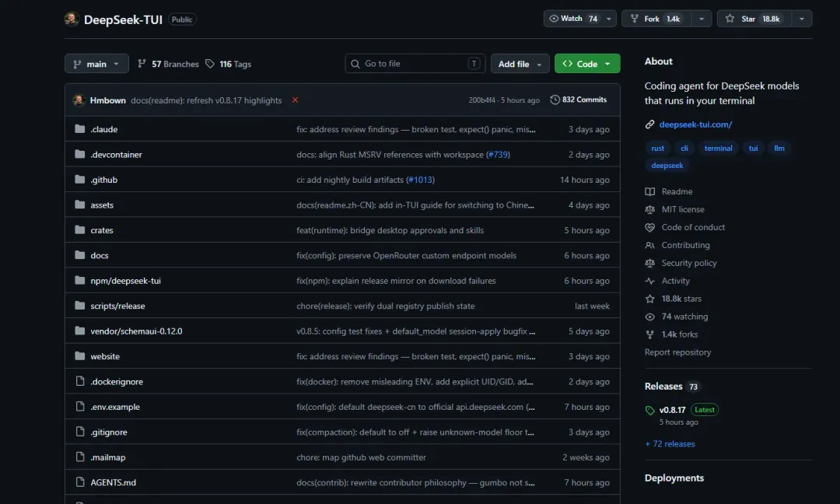Screen dimensions: 840x504
Task: Open the Add file dropdown
Action: point(520,64)
